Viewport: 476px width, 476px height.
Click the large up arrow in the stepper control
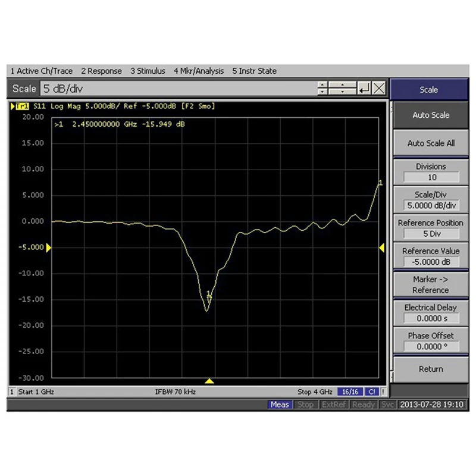point(343,84)
